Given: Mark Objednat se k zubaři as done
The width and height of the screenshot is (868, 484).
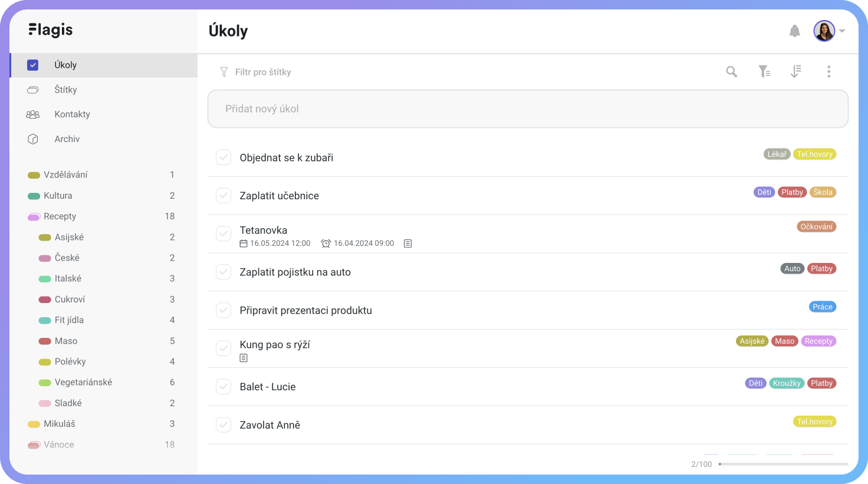Looking at the screenshot, I should [223, 157].
